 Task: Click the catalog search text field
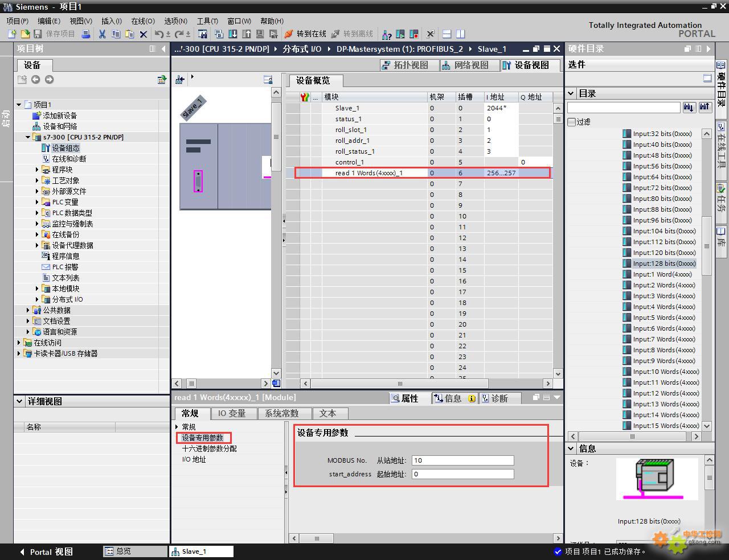point(624,107)
